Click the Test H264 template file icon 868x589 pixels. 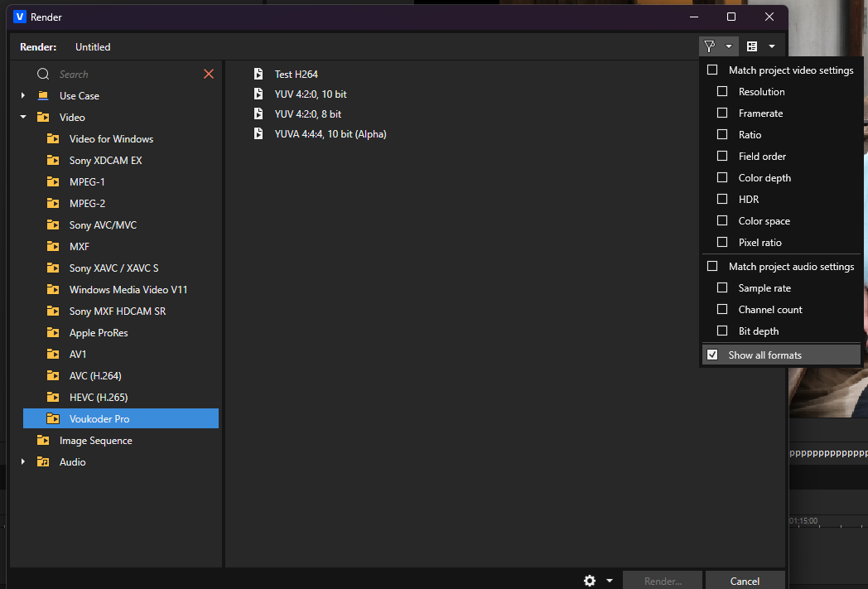coord(258,74)
